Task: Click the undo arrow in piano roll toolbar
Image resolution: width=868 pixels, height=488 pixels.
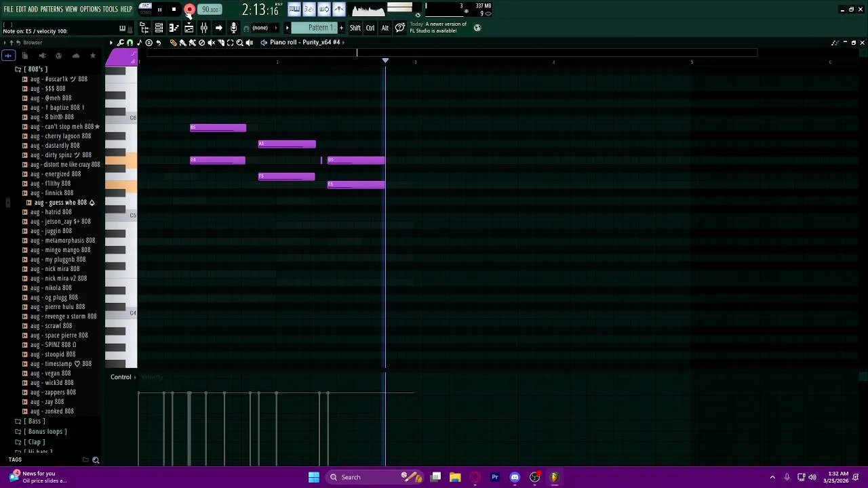Action: click(x=158, y=43)
